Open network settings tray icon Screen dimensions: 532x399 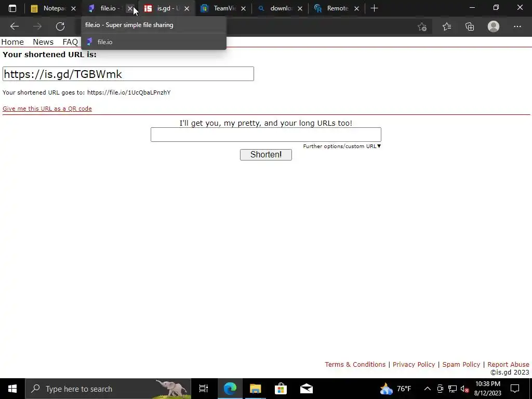click(x=453, y=389)
